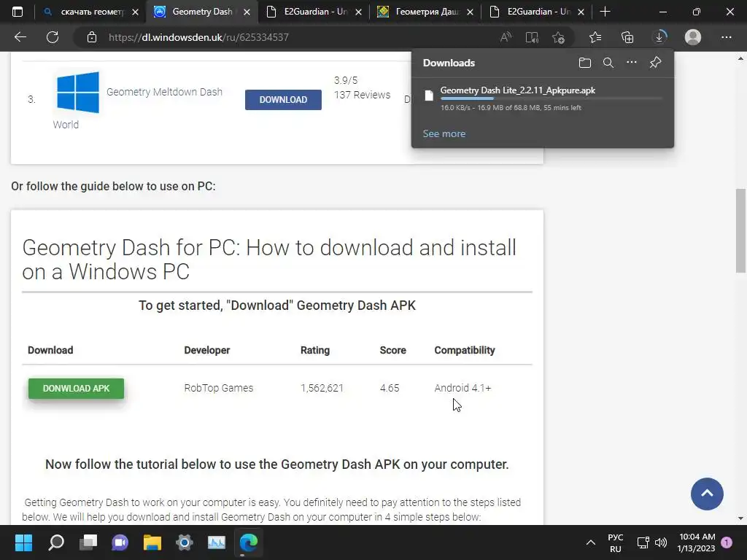Go back with the browser back arrow
This screenshot has height=560, width=747.
(20, 37)
